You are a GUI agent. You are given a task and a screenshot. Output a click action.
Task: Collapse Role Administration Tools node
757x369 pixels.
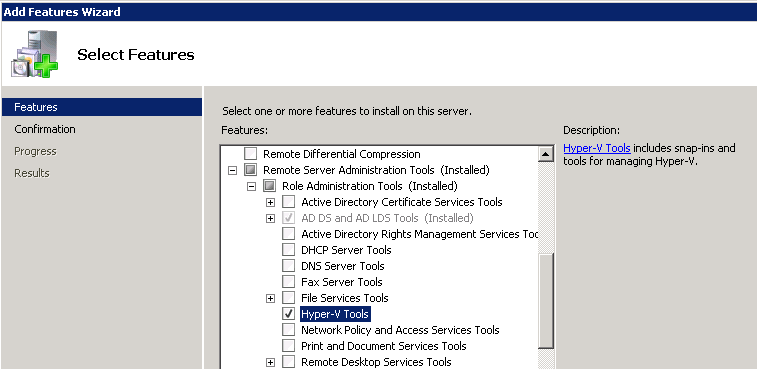pos(252,186)
